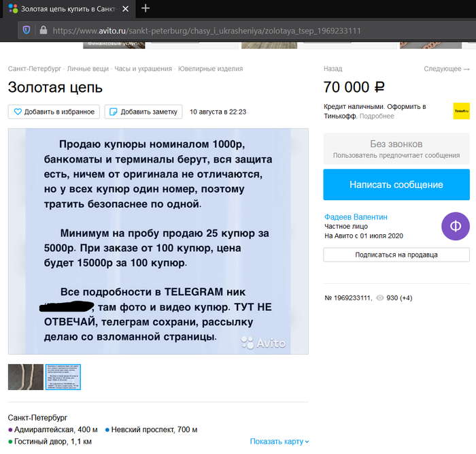Click the address bar URL field
476x454 pixels.
click(x=207, y=31)
